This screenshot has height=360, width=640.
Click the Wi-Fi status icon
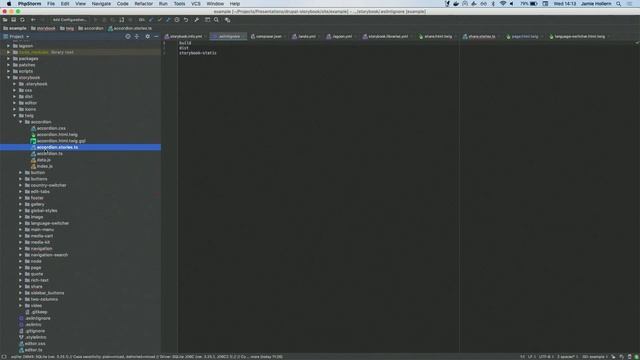[503, 4]
